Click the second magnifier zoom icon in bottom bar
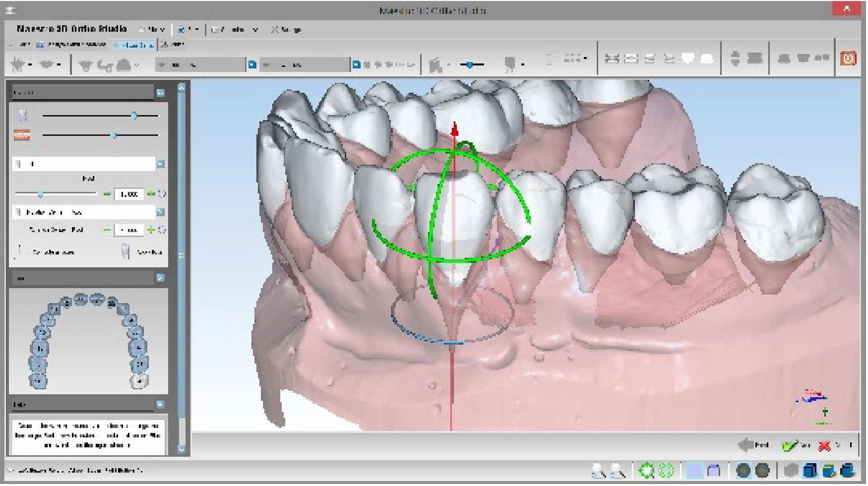The height and width of the screenshot is (486, 868). [x=618, y=470]
